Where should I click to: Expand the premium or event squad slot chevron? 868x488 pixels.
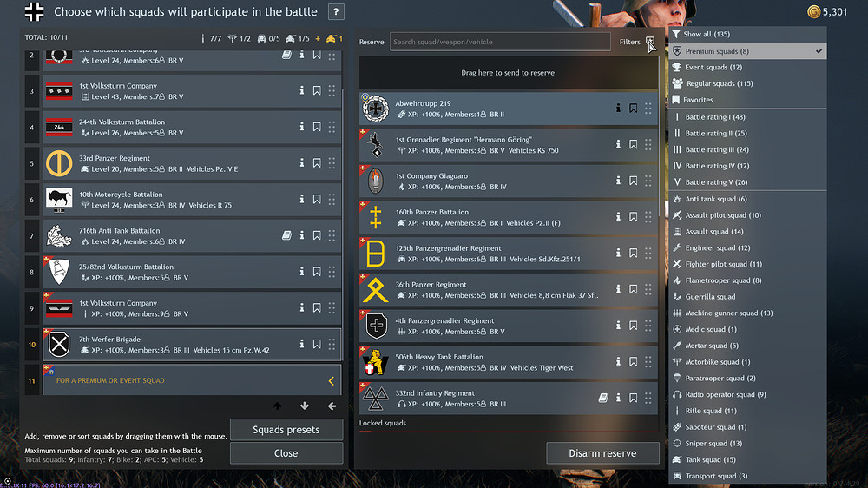point(331,380)
